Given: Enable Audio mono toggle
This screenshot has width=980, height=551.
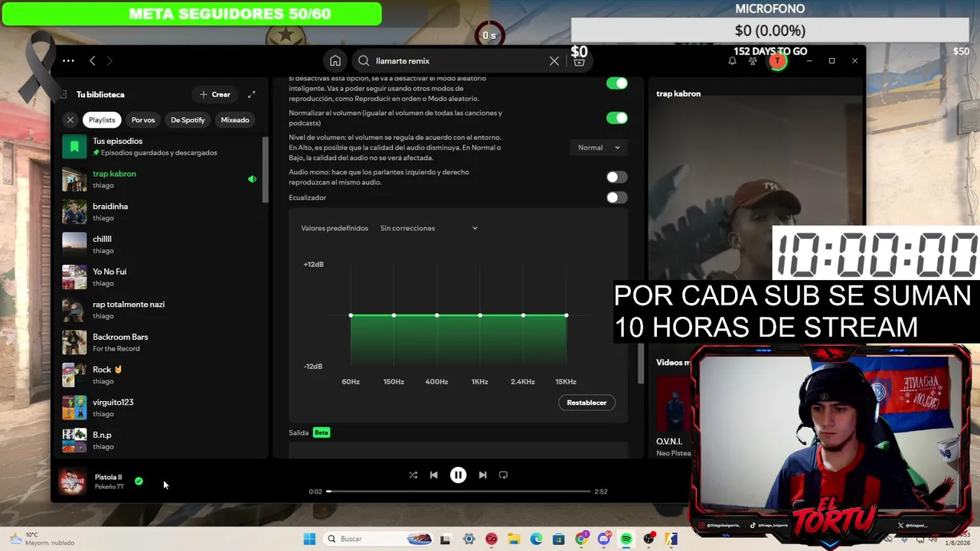Looking at the screenshot, I should 616,178.
